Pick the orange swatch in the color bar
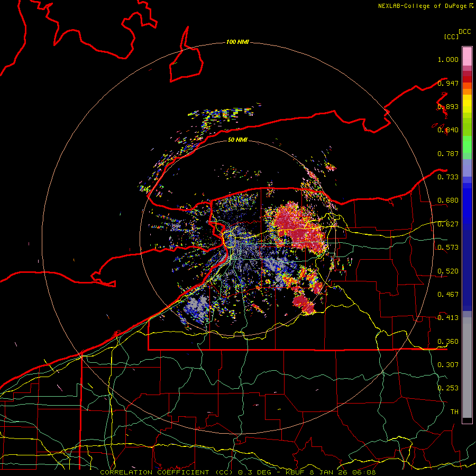Screen dimensions: 476x476 [467, 91]
